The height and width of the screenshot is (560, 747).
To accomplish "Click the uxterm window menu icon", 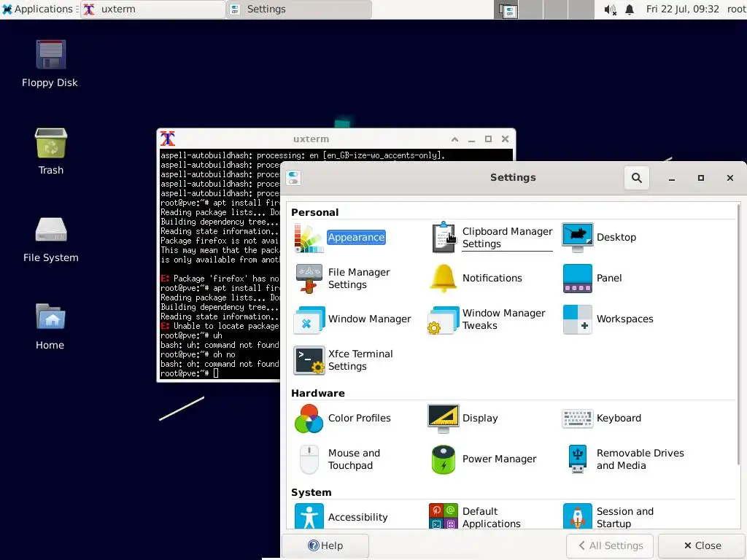I will point(168,139).
